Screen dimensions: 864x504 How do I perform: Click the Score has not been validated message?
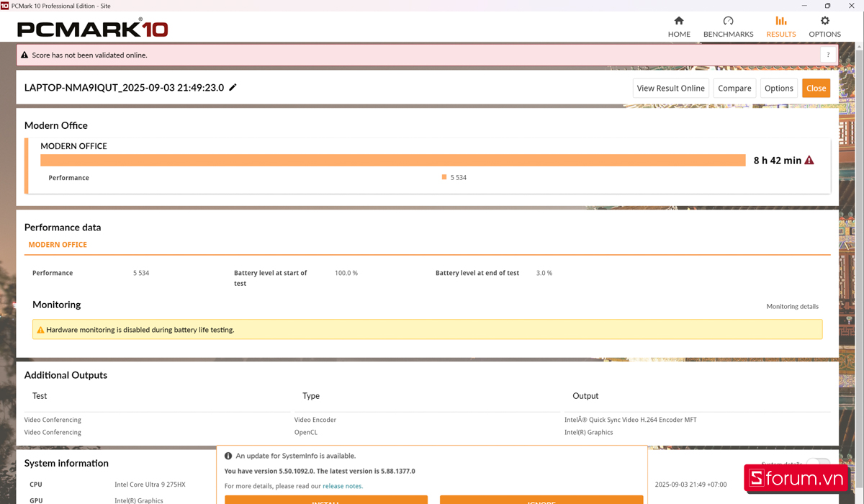89,55
